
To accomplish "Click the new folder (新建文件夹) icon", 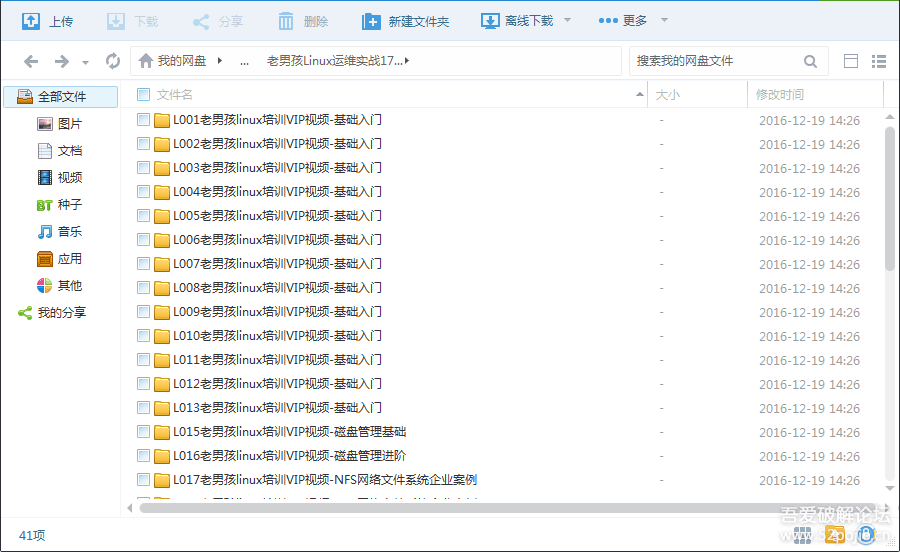I will (x=371, y=21).
